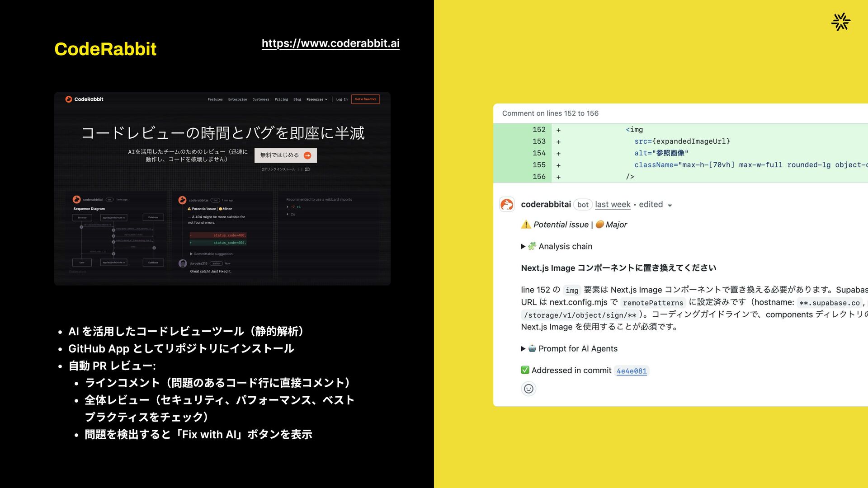Click the CodeRabbit rabbit logo in site header
The image size is (868, 488).
coord(69,99)
